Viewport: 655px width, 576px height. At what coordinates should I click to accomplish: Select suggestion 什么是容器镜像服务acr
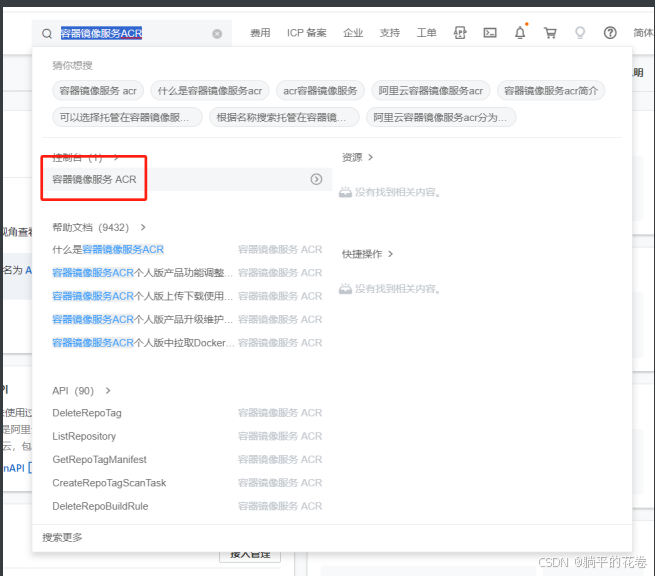click(210, 91)
